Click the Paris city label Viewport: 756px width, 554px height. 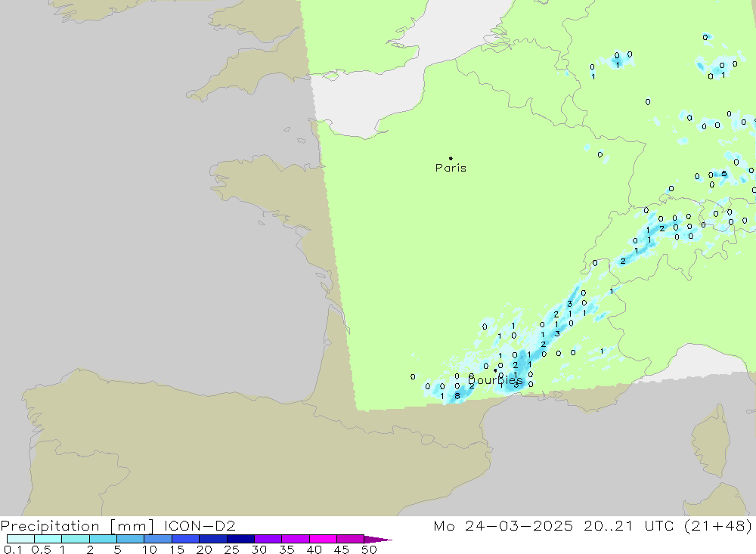pos(451,168)
